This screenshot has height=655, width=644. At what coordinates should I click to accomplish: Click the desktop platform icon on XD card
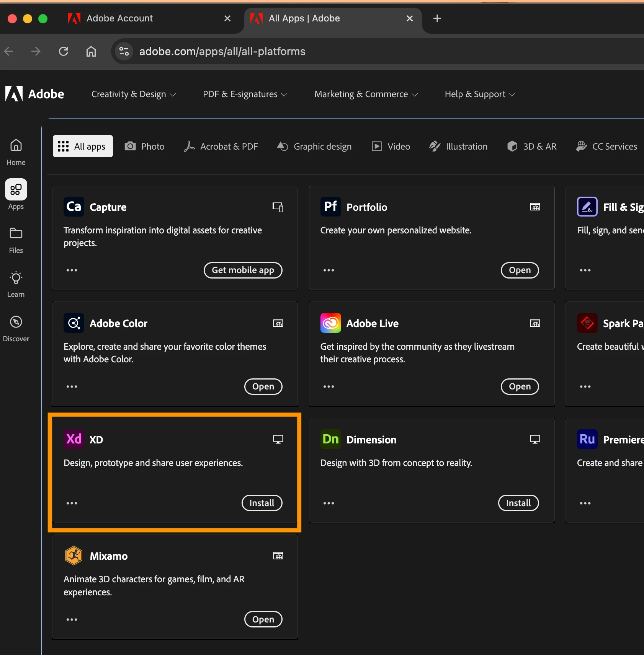278,439
